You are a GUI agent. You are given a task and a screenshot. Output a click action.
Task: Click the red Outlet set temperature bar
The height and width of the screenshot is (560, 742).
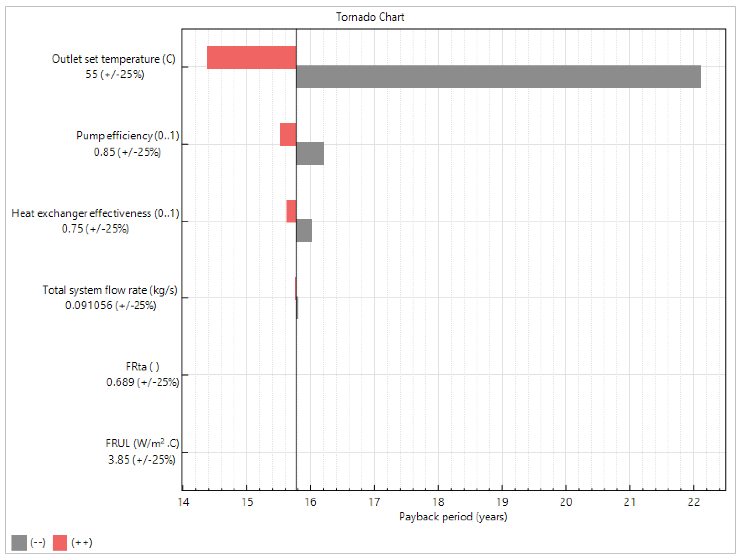(x=251, y=58)
